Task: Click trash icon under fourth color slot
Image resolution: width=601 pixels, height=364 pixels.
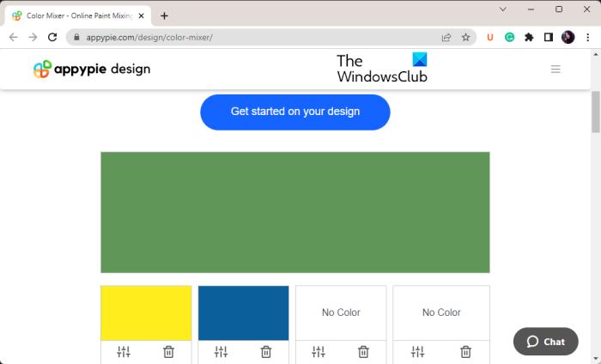Action: point(465,352)
